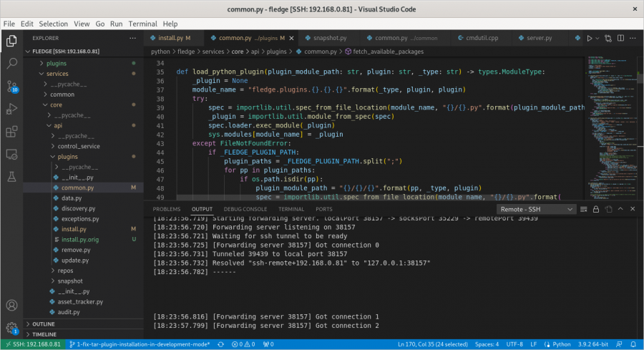Viewport: 644px width, 350px height.
Task: Open install.py in the explorer file tree
Action: (x=74, y=229)
